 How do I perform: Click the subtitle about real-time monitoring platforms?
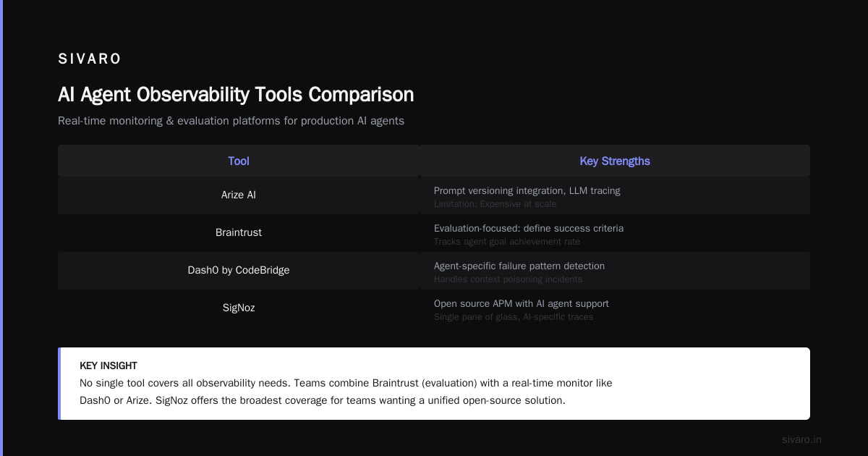[231, 121]
